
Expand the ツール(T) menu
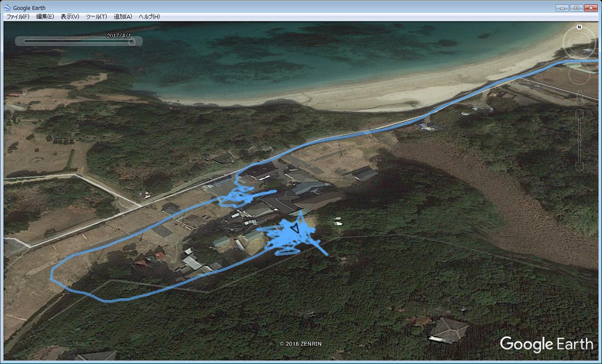pos(96,16)
